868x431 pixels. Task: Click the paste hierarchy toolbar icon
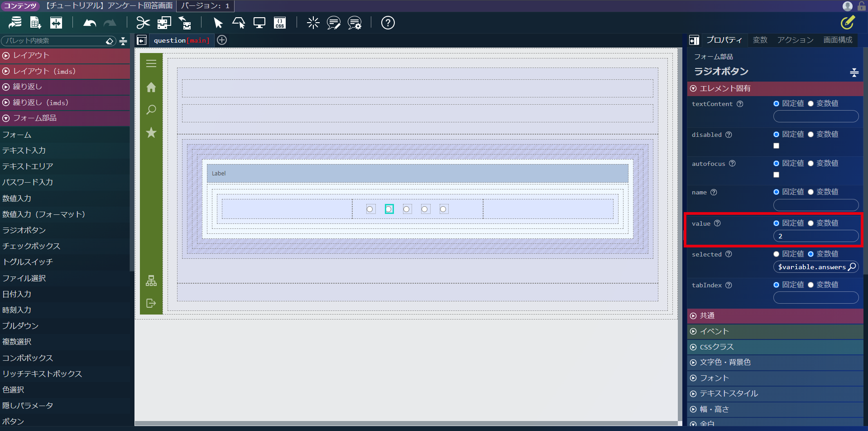click(x=185, y=23)
